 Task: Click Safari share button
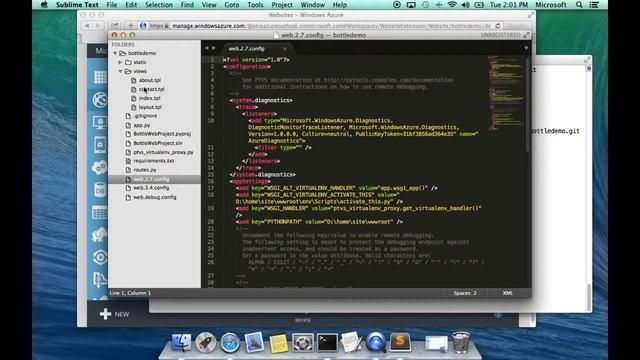(115, 26)
